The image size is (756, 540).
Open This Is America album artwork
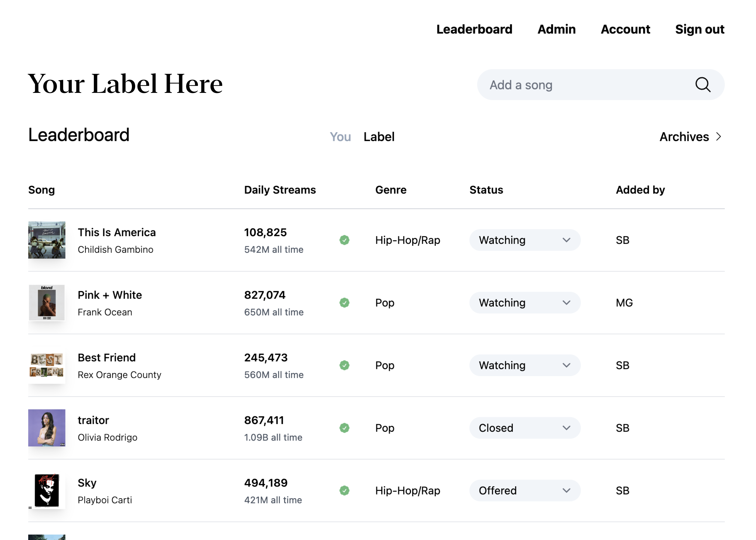pyautogui.click(x=47, y=240)
